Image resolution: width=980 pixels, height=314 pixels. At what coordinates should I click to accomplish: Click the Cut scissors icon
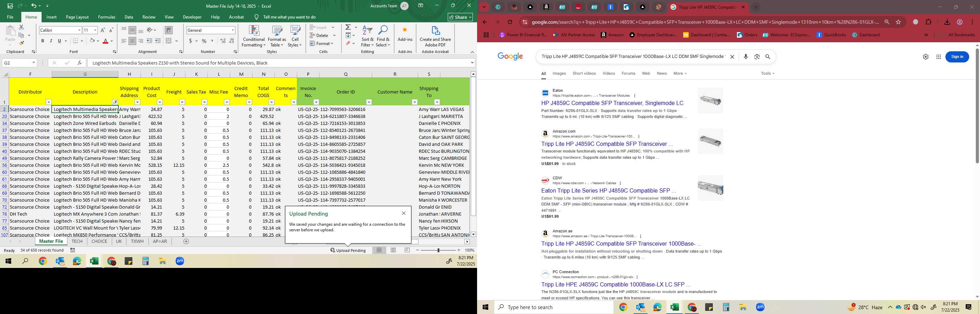(21, 27)
